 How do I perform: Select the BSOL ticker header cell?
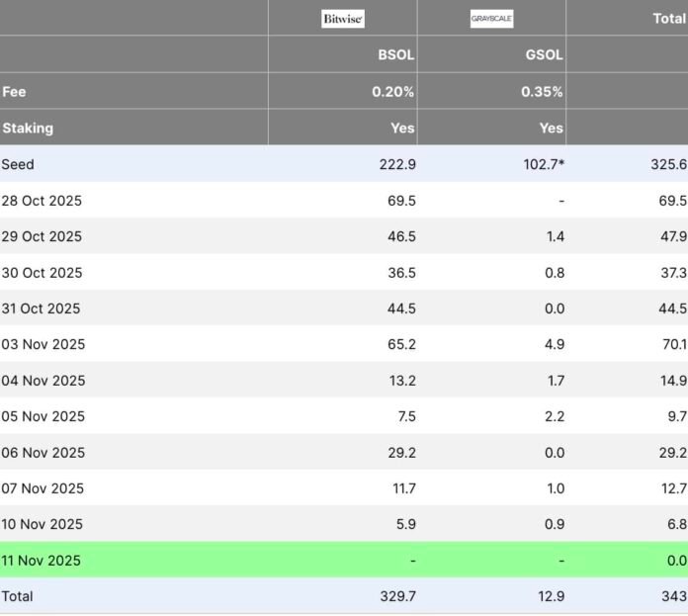point(394,55)
